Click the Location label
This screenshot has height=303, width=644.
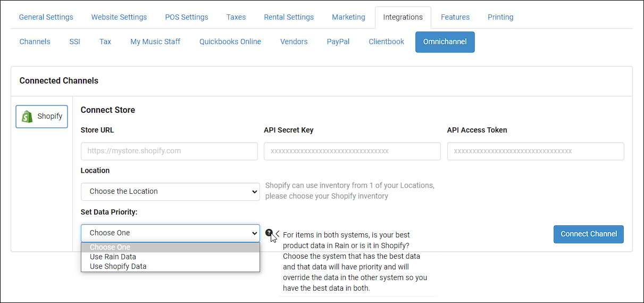pyautogui.click(x=95, y=170)
